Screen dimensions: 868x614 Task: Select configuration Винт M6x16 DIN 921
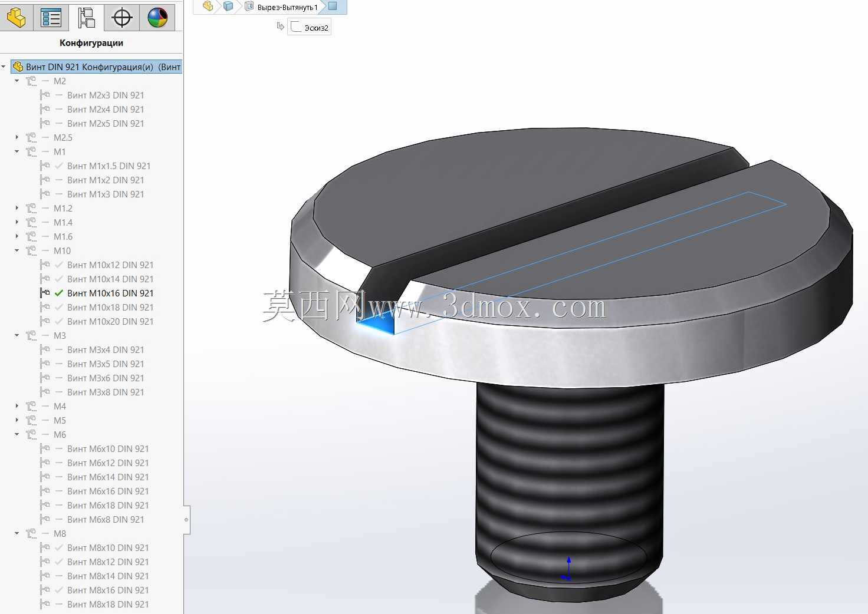pos(108,491)
